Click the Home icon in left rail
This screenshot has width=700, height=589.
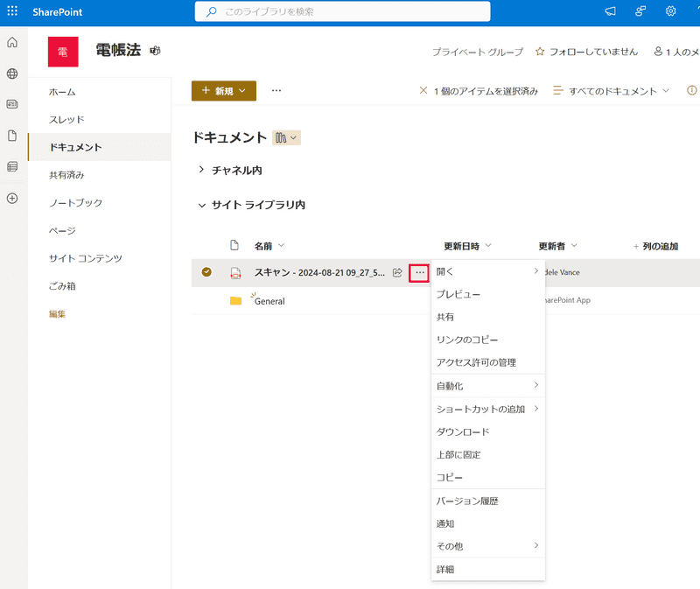(x=12, y=43)
